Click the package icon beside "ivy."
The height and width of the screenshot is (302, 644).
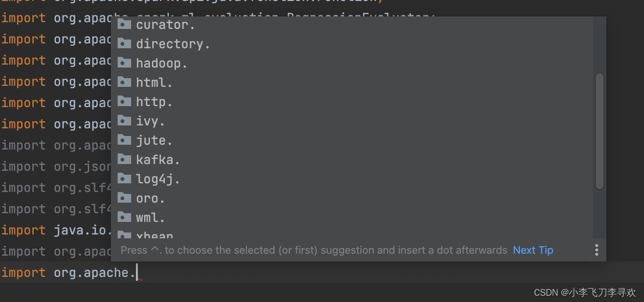coord(124,121)
